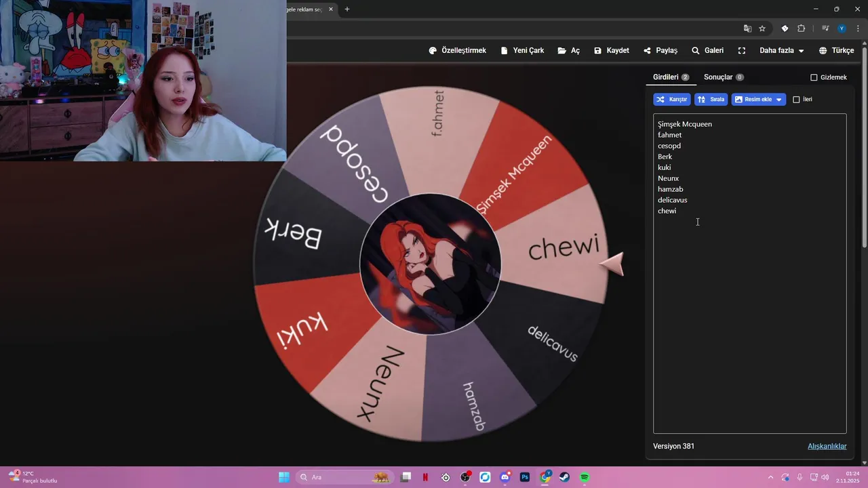Create a new wheel with Yeni Çark
Screen dimensions: 868x488
pos(522,51)
